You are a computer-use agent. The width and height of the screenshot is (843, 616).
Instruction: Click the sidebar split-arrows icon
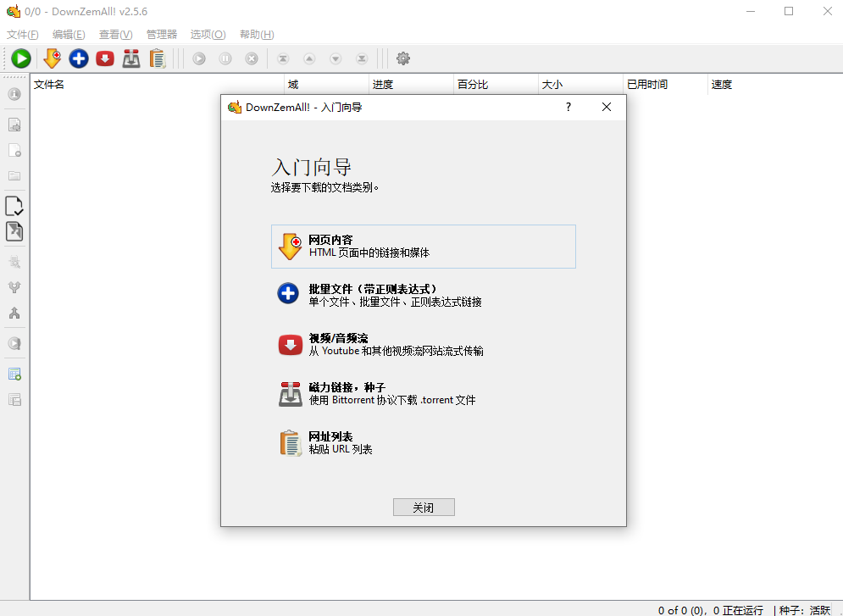(14, 287)
